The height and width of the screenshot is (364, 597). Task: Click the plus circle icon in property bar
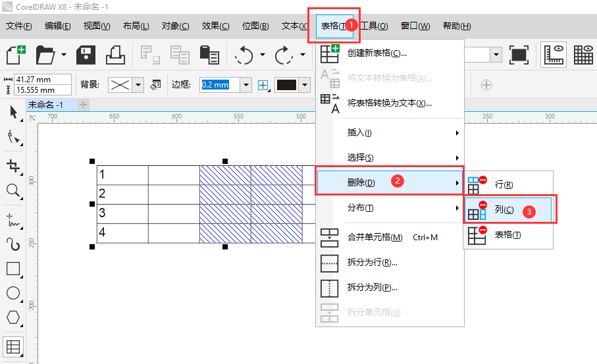pos(486,85)
